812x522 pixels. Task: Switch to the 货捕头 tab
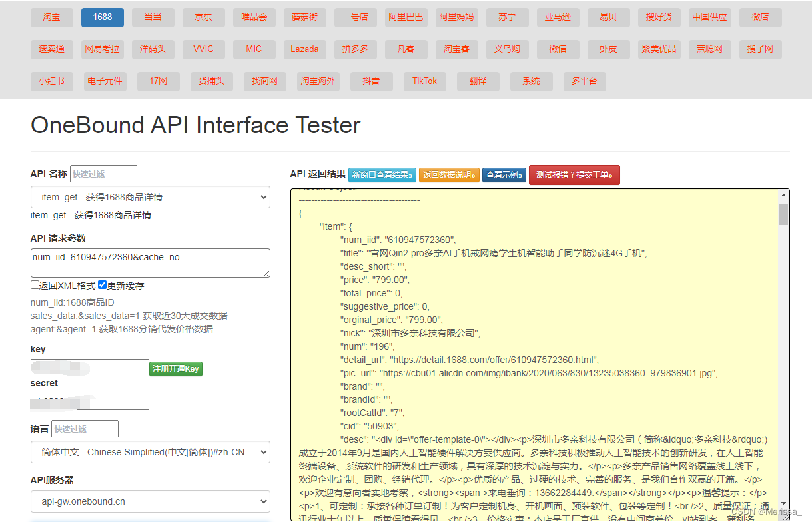point(211,81)
